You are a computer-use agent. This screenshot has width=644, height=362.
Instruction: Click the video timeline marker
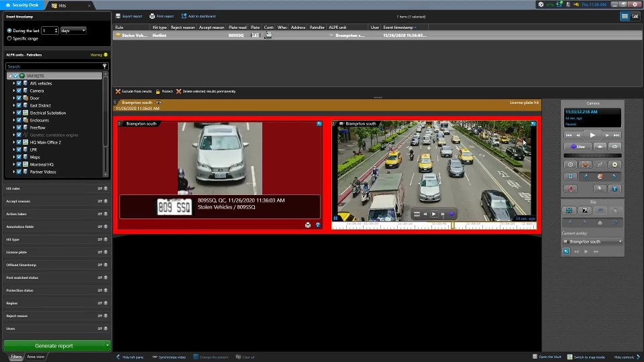click(x=453, y=226)
